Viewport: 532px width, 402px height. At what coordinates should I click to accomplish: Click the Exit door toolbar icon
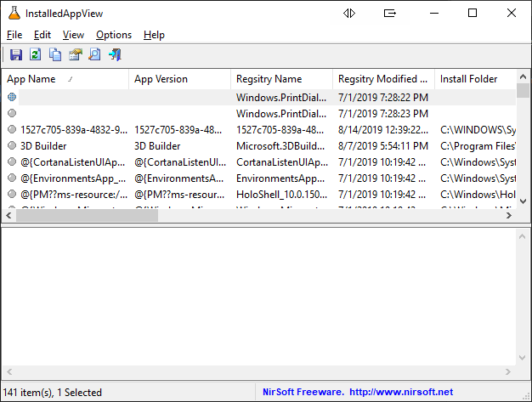point(115,54)
